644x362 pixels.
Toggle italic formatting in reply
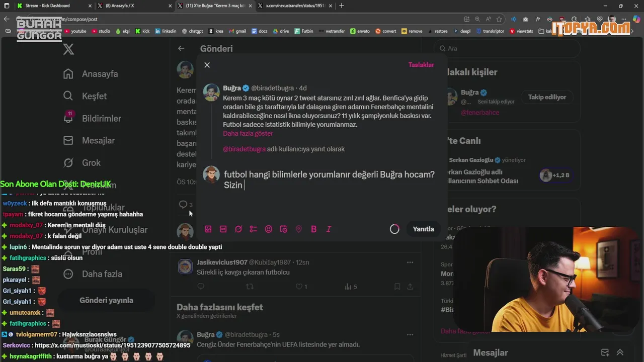[329, 229]
